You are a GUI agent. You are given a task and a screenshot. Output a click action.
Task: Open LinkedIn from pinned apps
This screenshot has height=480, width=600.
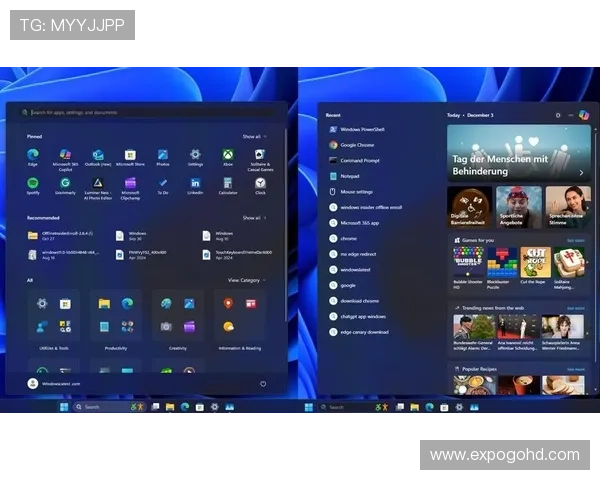[195, 184]
